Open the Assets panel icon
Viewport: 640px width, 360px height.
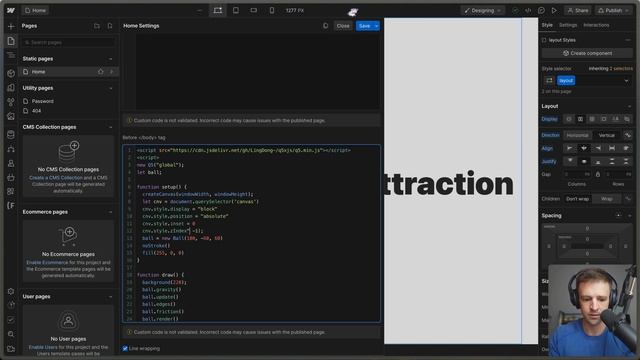pyautogui.click(x=11, y=116)
